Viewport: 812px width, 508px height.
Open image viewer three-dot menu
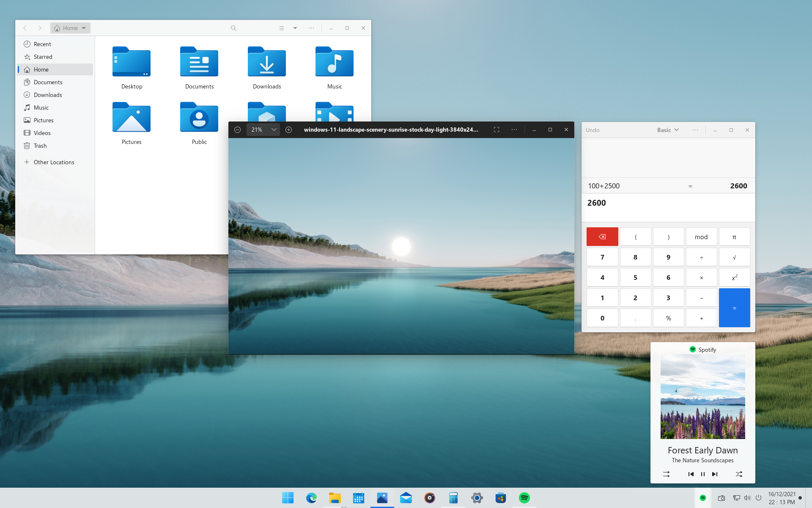[514, 130]
